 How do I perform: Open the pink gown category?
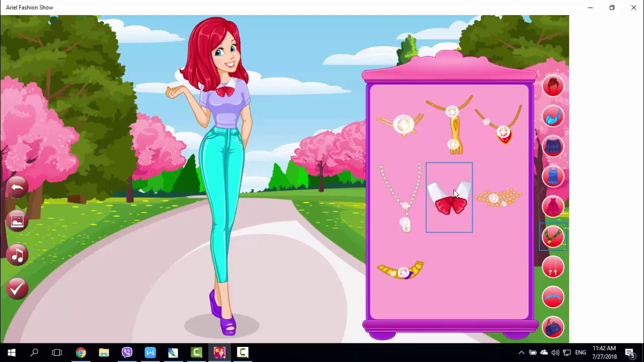click(553, 207)
